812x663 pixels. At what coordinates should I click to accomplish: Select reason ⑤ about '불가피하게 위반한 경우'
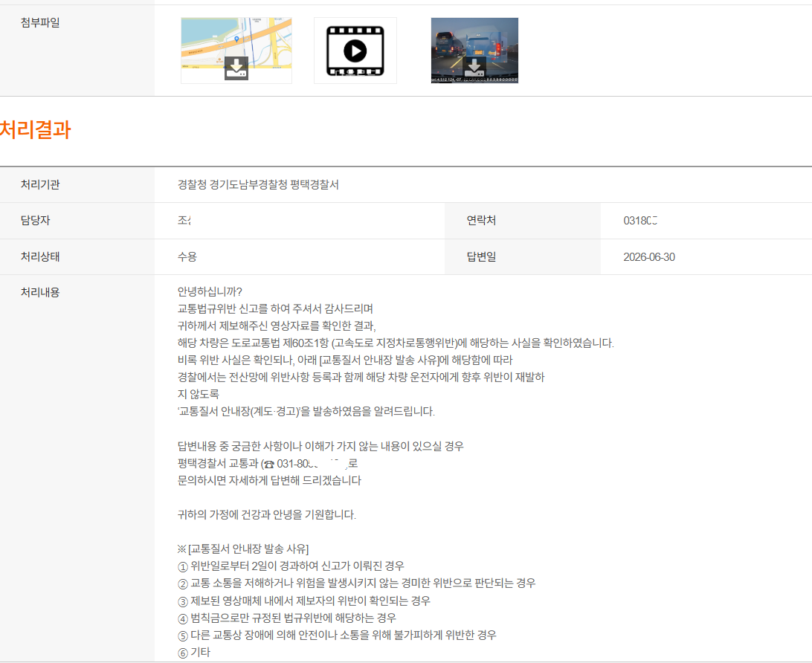tap(337, 635)
